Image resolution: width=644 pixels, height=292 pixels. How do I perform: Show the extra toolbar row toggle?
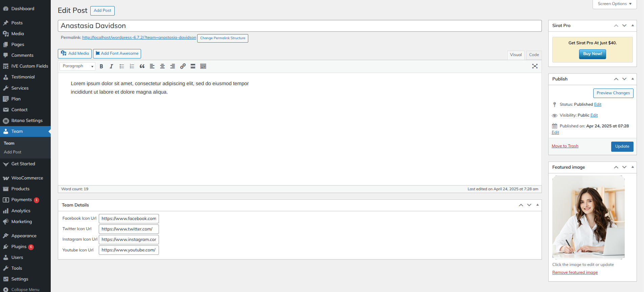tap(203, 66)
